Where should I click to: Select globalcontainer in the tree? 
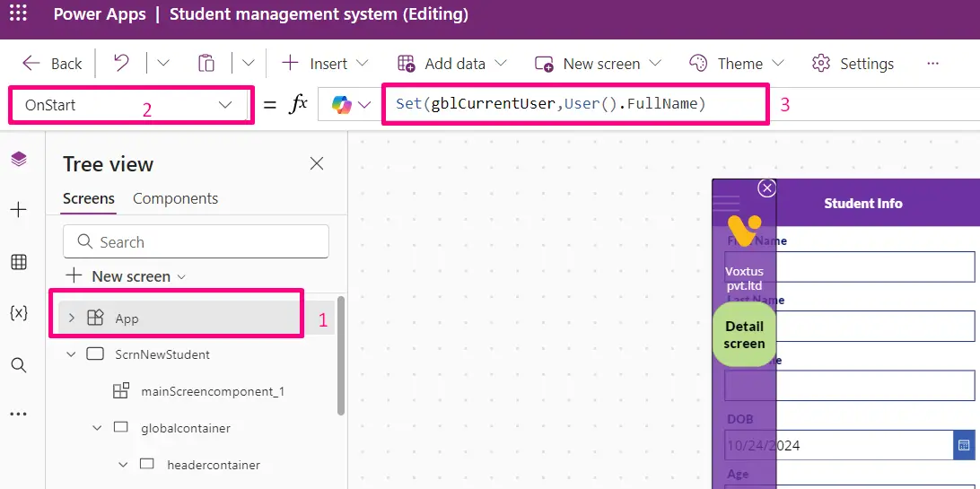coord(186,428)
